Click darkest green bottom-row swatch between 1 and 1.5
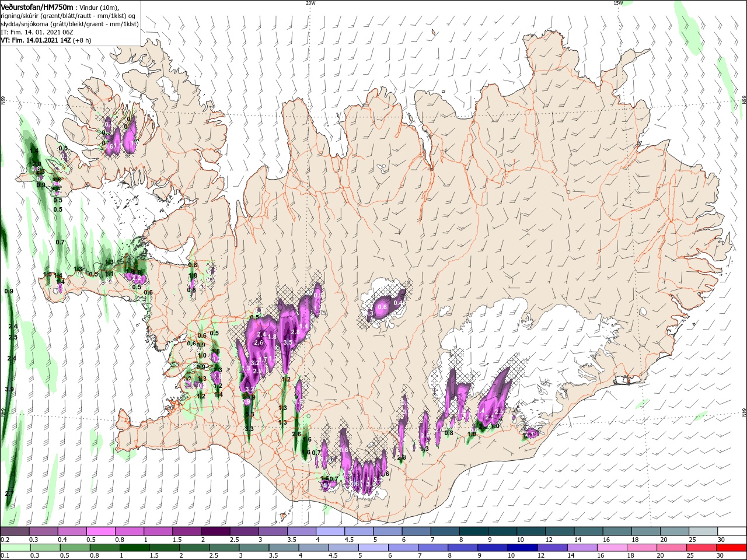Screen dimensions: 747x560 point(134,548)
